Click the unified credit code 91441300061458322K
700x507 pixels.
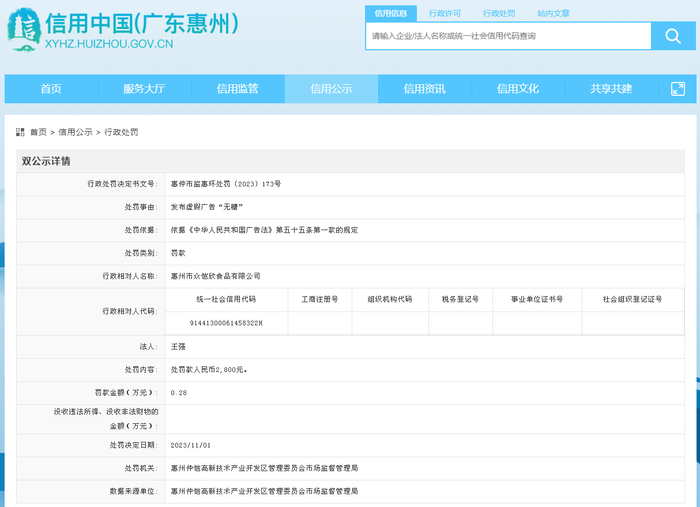226,323
